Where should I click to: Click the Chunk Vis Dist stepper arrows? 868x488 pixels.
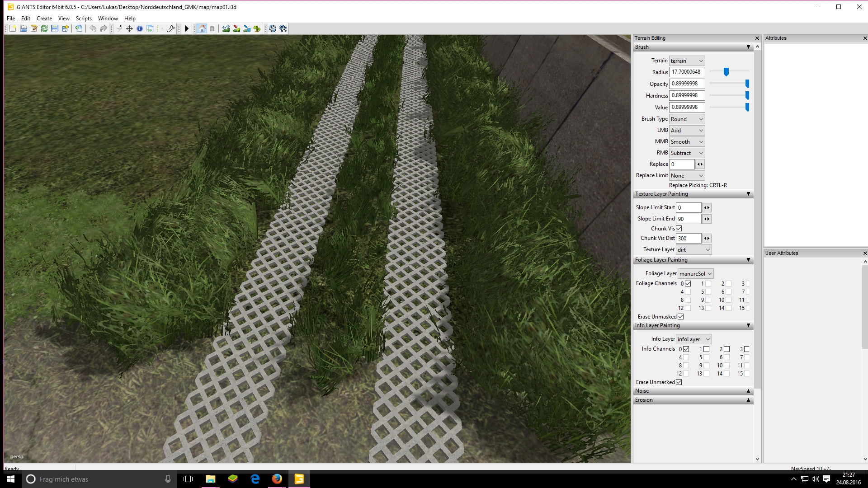[x=707, y=239]
